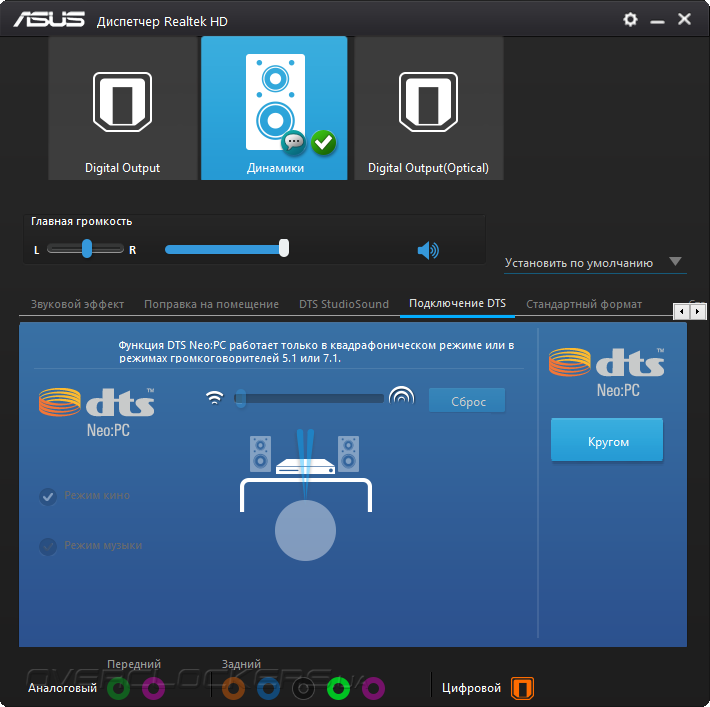Click the DTS Neo:PC width slider handle
710x707 pixels.
[x=241, y=398]
